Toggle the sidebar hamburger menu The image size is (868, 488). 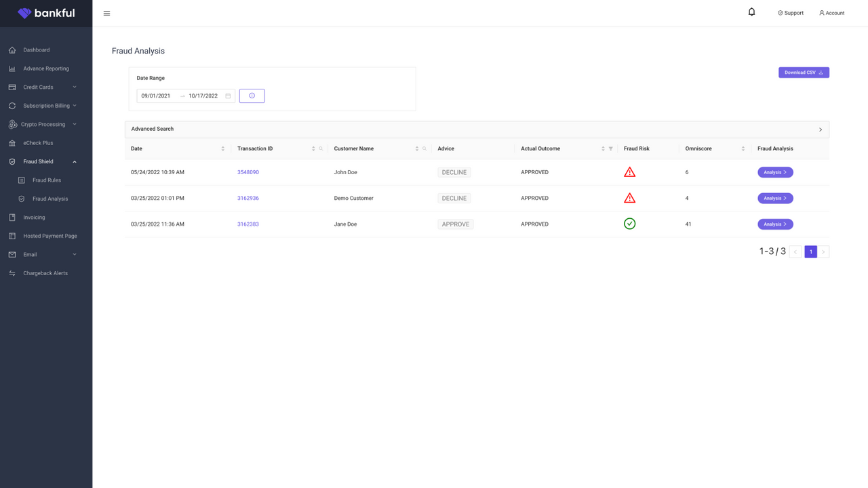pos(106,12)
